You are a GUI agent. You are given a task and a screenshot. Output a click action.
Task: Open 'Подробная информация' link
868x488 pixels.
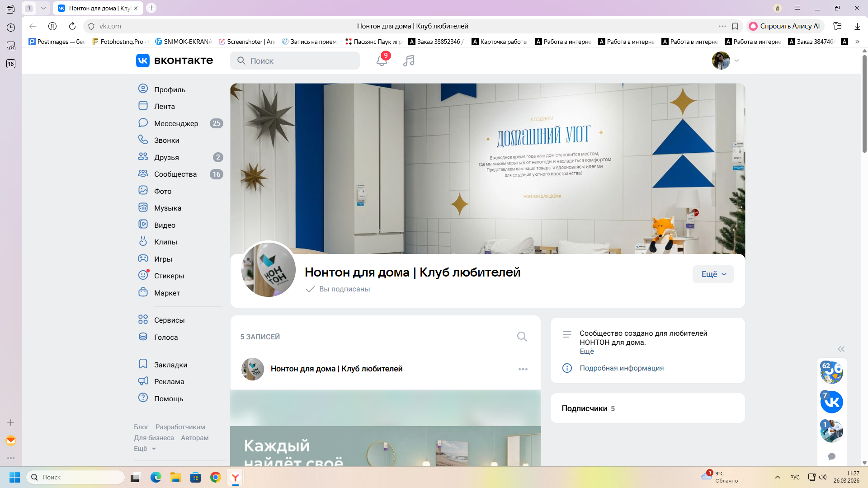click(x=622, y=368)
